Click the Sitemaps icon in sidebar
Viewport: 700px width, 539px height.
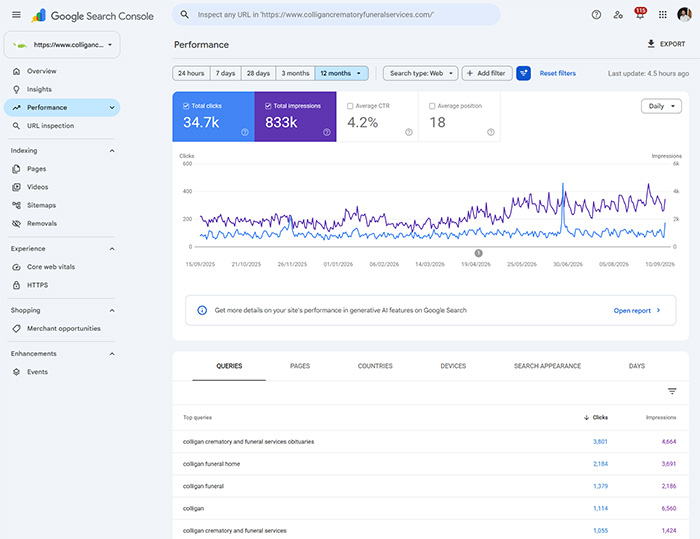[17, 205]
